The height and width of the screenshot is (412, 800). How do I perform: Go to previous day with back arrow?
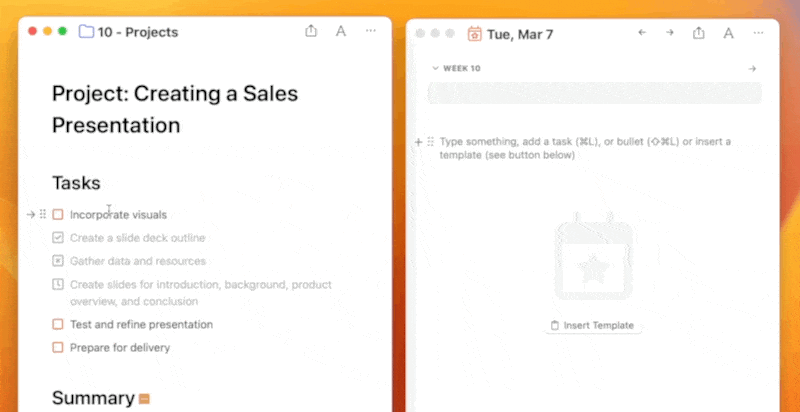(642, 33)
